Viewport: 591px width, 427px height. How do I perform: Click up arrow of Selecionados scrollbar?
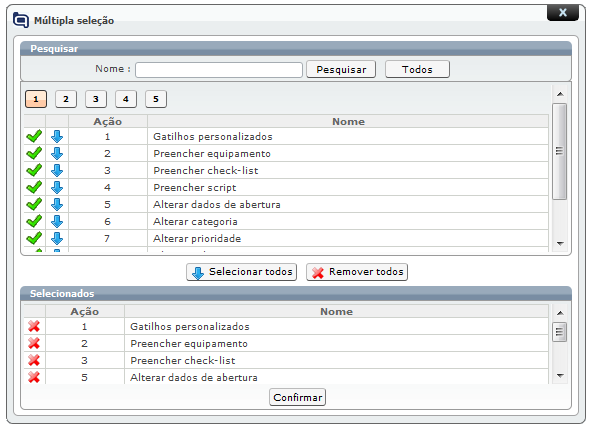(x=560, y=313)
